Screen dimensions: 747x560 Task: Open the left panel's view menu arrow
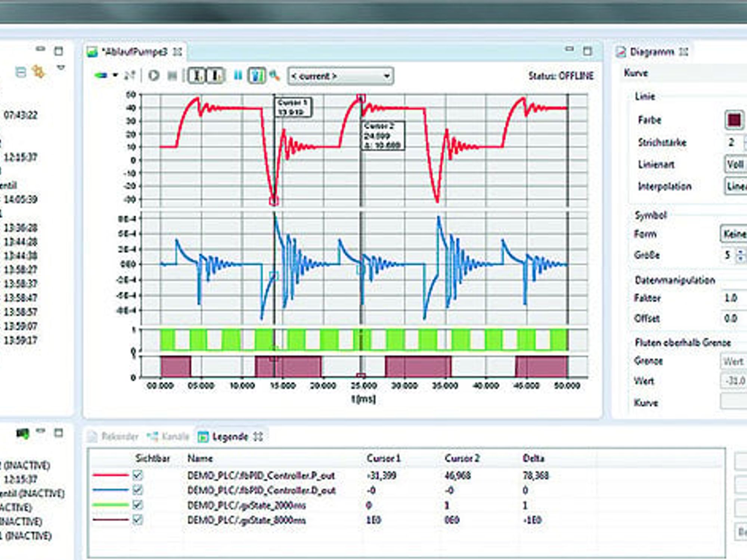tap(61, 68)
